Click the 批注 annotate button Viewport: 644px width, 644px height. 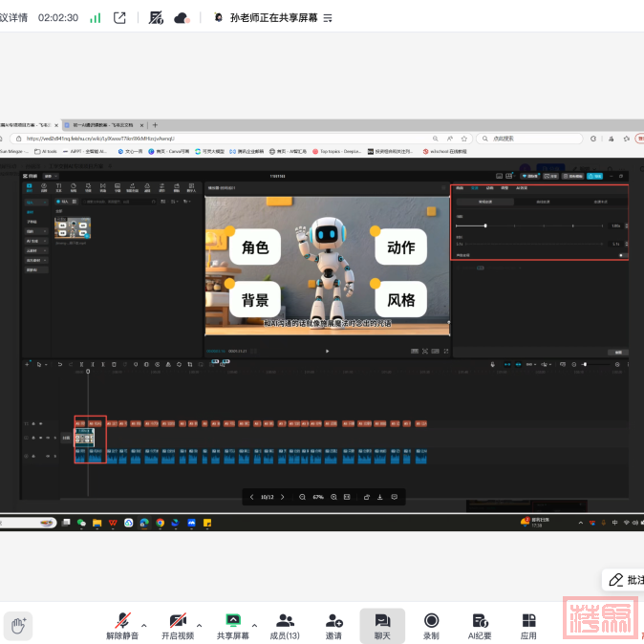pyautogui.click(x=625, y=580)
